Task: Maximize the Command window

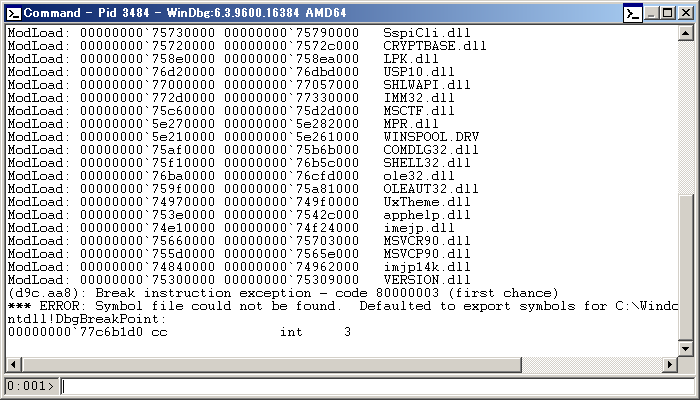Action: pyautogui.click(x=668, y=13)
